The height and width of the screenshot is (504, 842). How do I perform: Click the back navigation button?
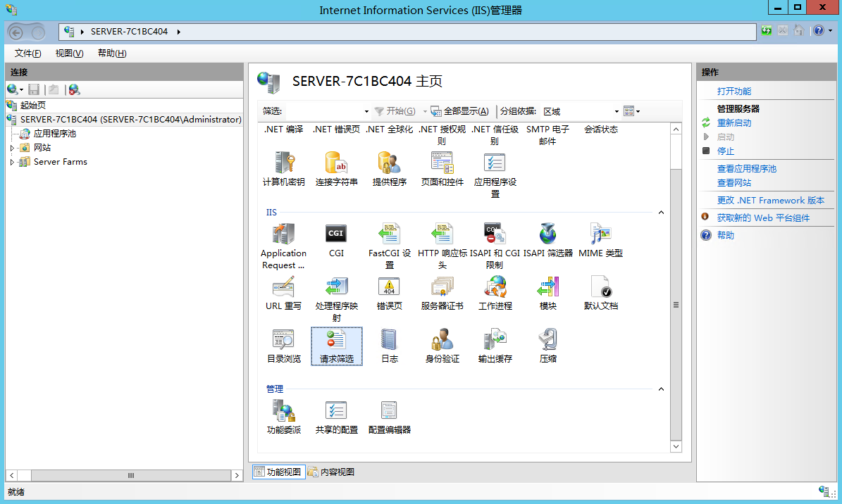[16, 33]
